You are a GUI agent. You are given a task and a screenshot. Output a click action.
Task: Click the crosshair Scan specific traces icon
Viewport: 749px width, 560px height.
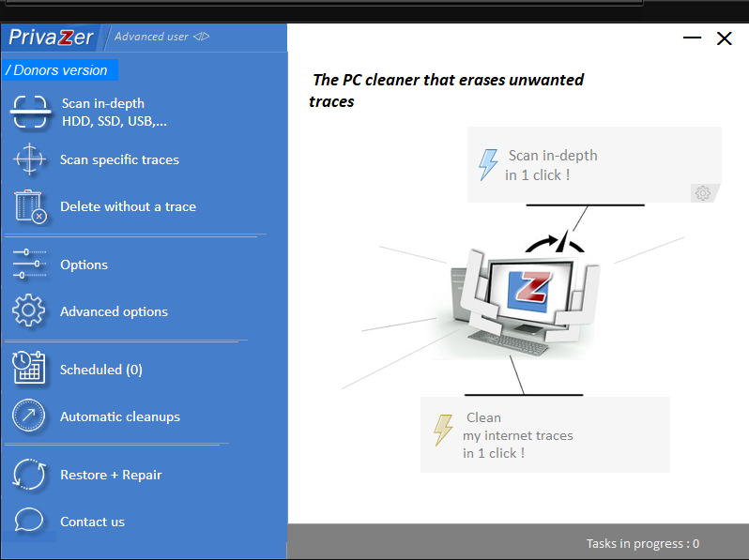pos(30,159)
